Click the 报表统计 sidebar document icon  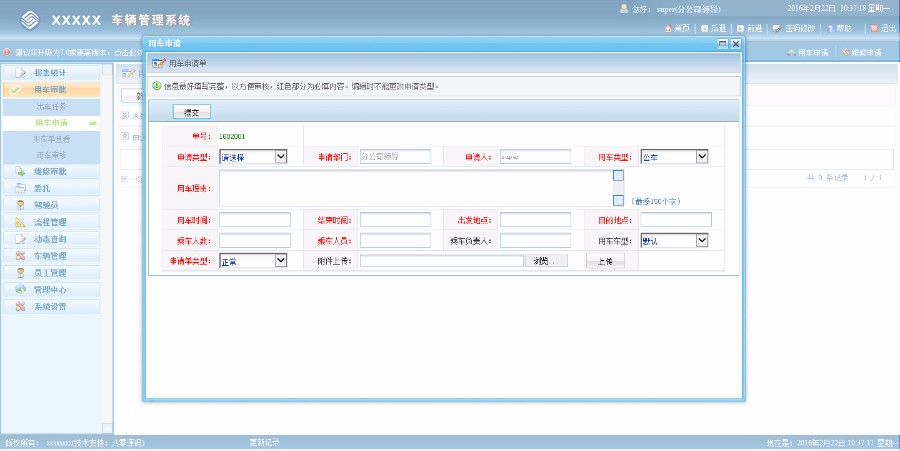[21, 73]
